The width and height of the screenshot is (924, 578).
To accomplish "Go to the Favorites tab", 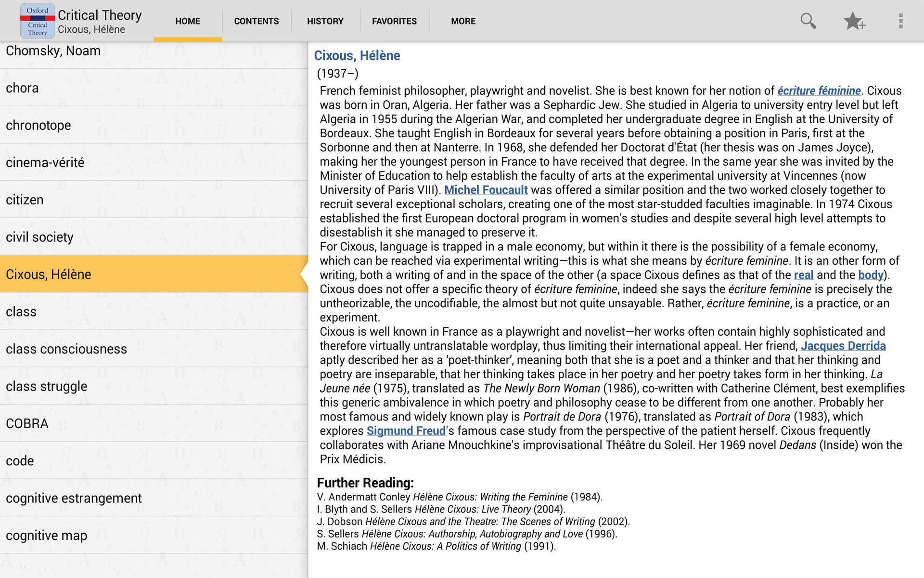I will click(394, 21).
